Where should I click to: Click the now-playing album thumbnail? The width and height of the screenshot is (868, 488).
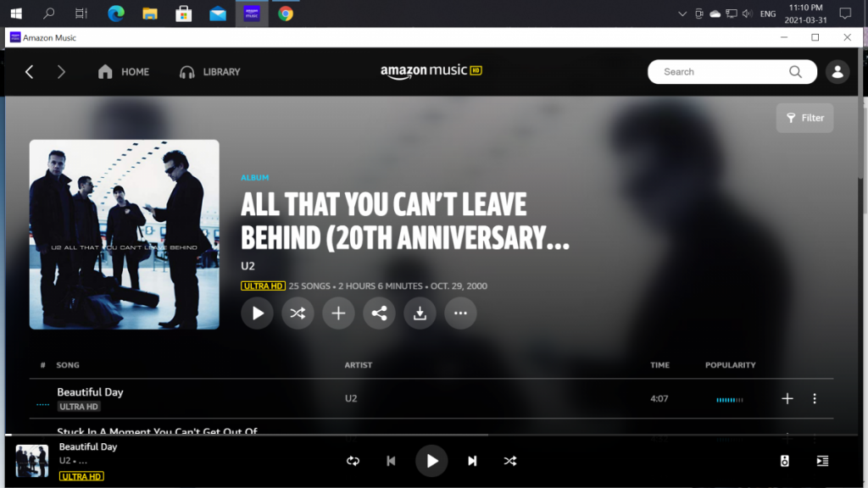[x=32, y=461]
